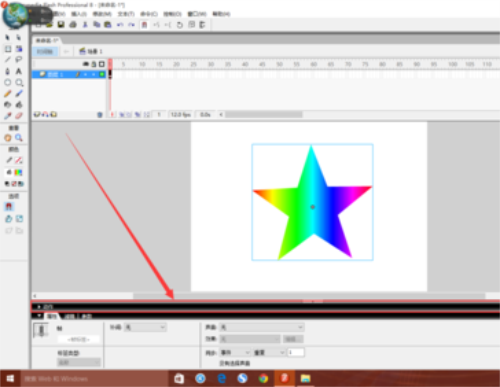Image resolution: width=500 pixels, height=387 pixels.
Task: Click the Stroke color swatch
Action: tap(19, 160)
